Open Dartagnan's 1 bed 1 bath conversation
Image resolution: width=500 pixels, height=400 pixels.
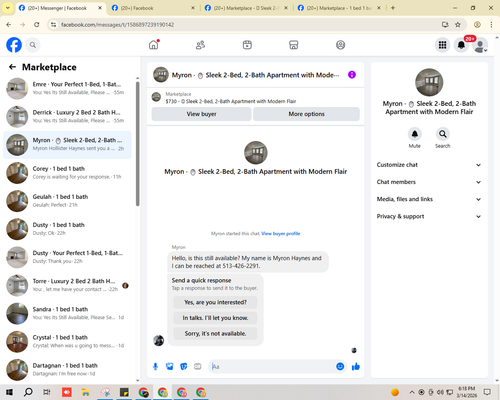click(67, 370)
